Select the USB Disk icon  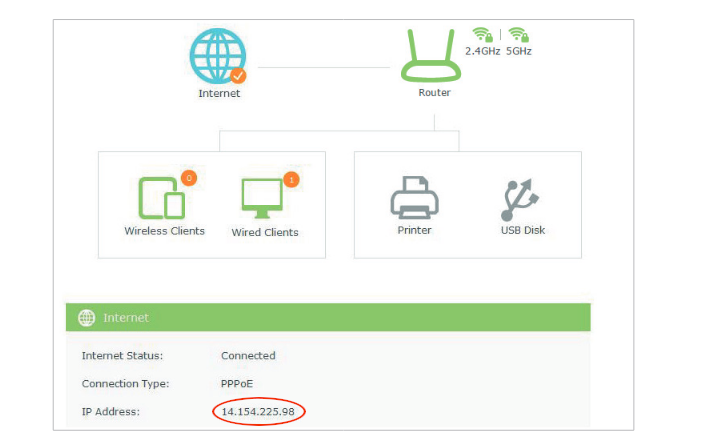(522, 200)
